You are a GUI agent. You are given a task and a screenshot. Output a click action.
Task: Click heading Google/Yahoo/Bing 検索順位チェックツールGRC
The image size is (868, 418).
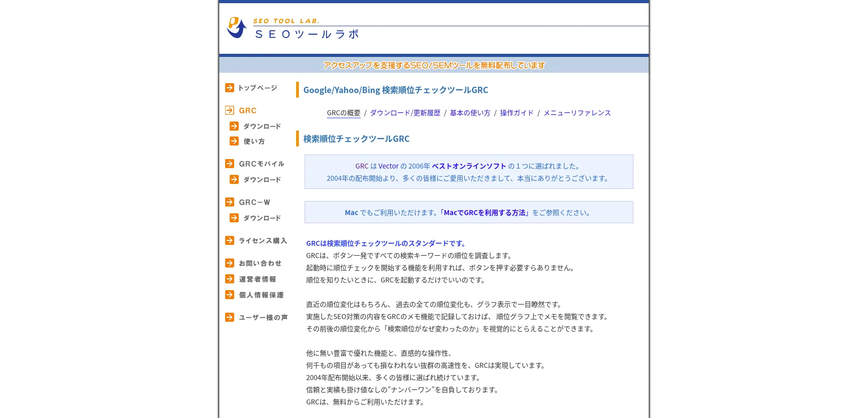(396, 90)
